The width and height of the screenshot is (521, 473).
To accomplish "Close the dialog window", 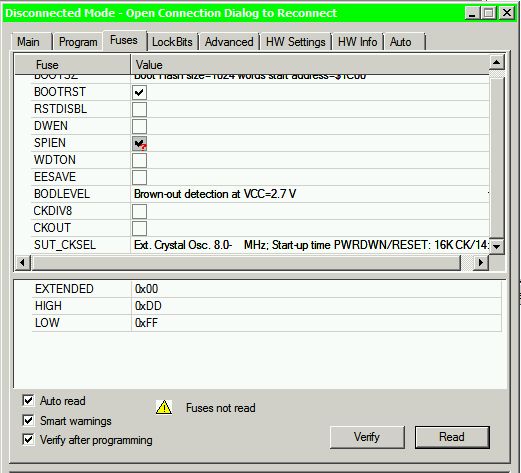I will click(x=507, y=13).
